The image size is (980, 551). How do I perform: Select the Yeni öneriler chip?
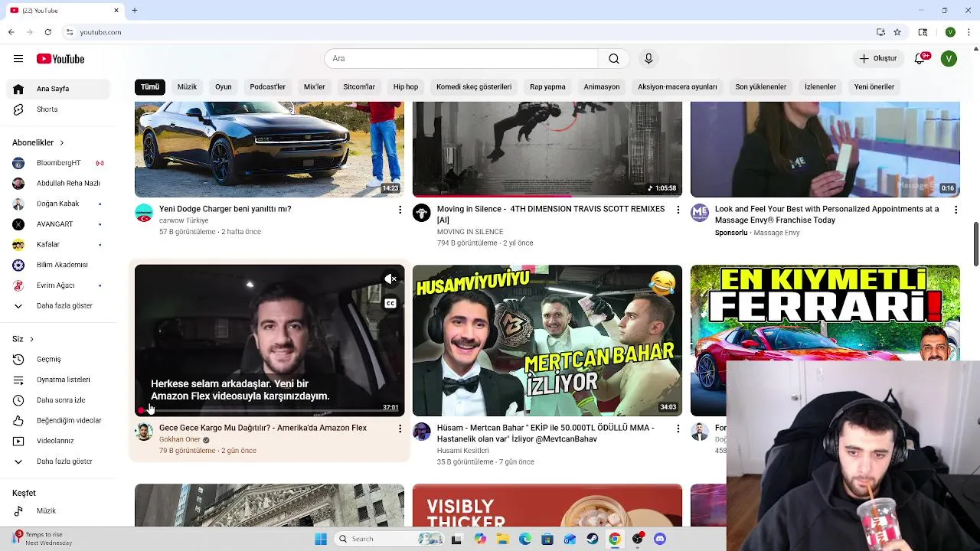[x=874, y=86]
